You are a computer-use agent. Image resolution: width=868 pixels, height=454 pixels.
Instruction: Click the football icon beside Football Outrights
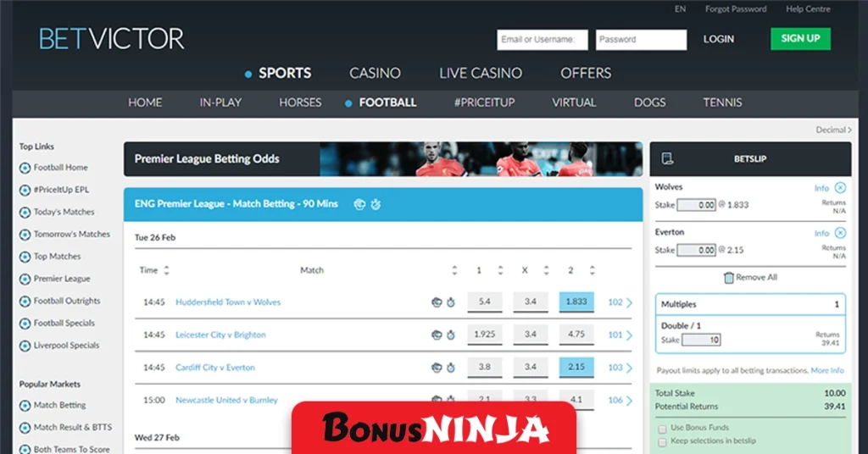pos(25,302)
